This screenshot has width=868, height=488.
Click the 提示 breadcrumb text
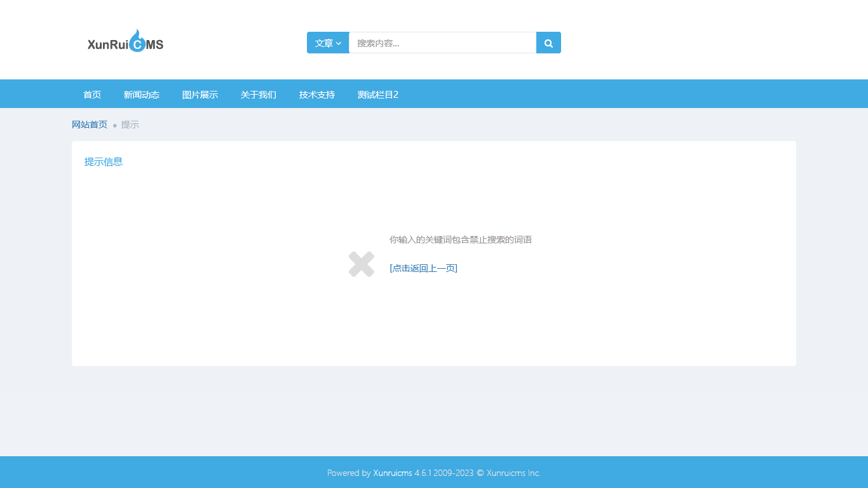pos(130,125)
